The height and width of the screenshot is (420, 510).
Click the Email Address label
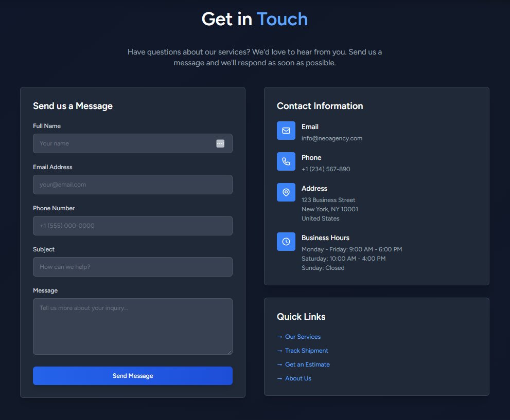[x=52, y=167]
